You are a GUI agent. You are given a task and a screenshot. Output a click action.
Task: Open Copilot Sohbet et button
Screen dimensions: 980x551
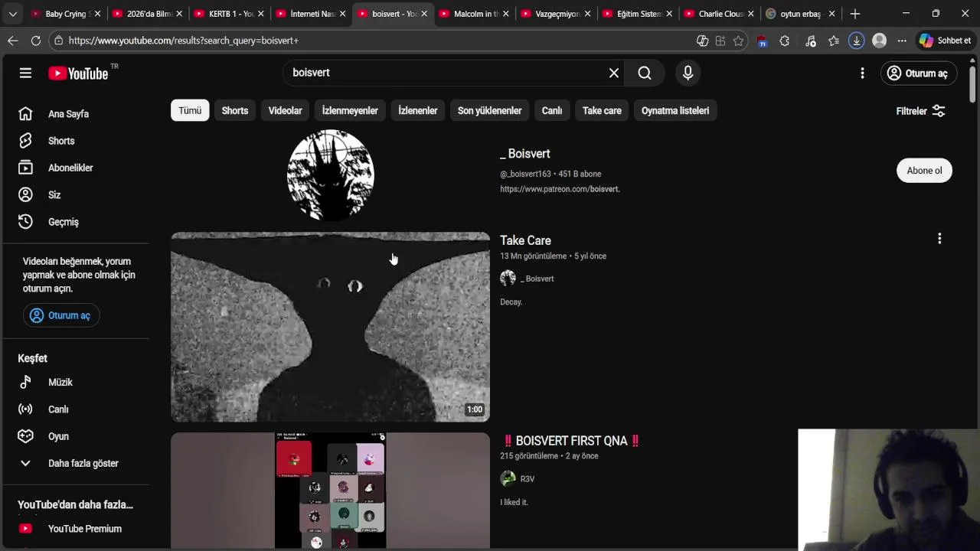pyautogui.click(x=946, y=41)
